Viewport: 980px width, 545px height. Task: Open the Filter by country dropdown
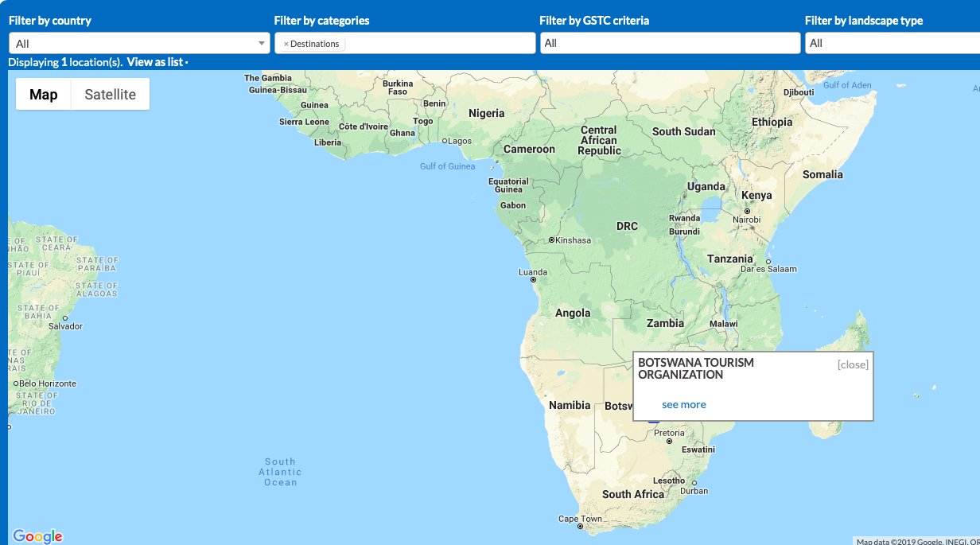(139, 43)
